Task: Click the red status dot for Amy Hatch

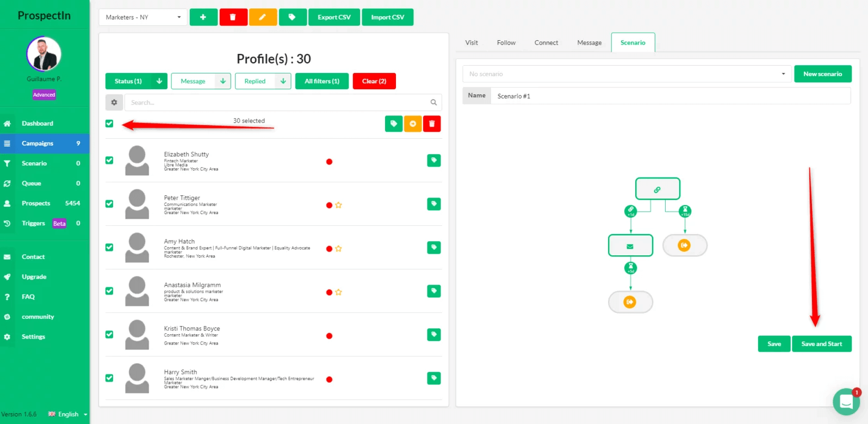Action: pos(329,249)
